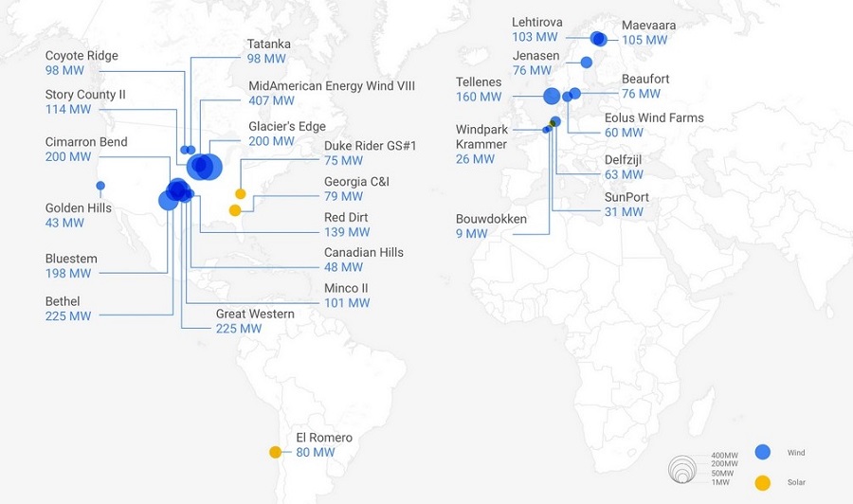Click the Bluestem wind bubble
Screen dimensions: 853x504
168,201
